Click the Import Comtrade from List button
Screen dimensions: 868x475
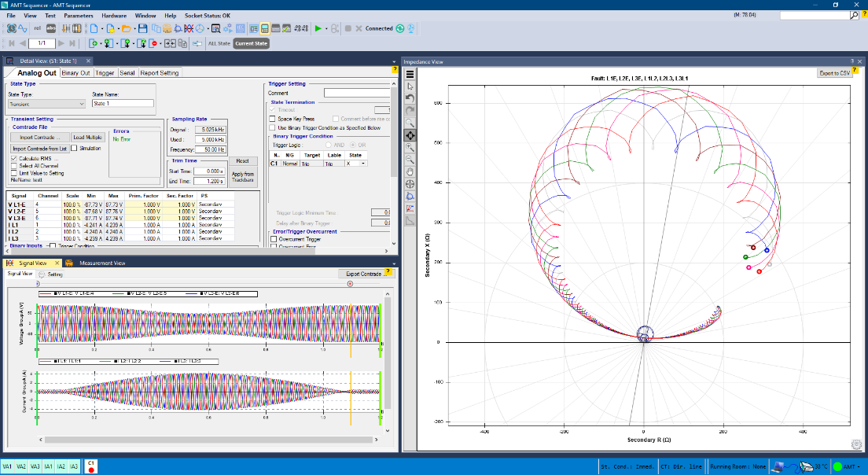tap(39, 148)
